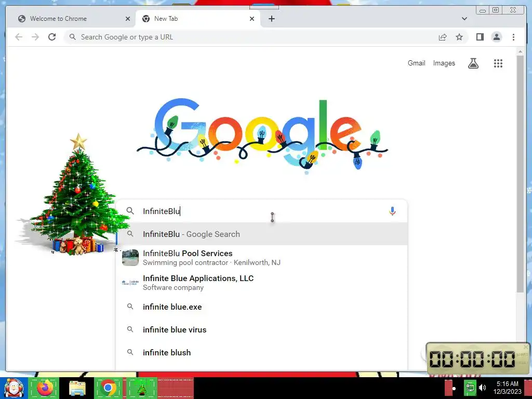
Task: Select 'infinite blue virus' suggestion
Action: 262,329
